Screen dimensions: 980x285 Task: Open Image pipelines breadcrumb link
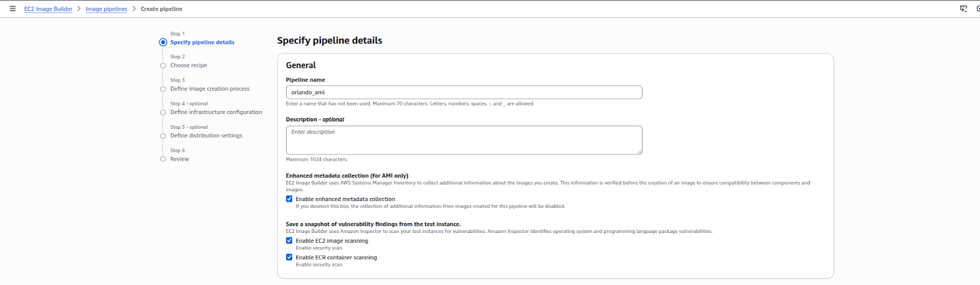(x=107, y=9)
